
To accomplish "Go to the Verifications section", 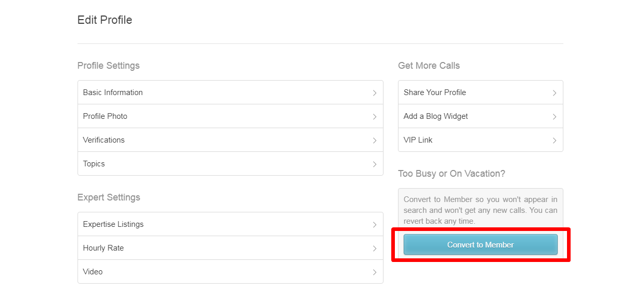I will (231, 140).
